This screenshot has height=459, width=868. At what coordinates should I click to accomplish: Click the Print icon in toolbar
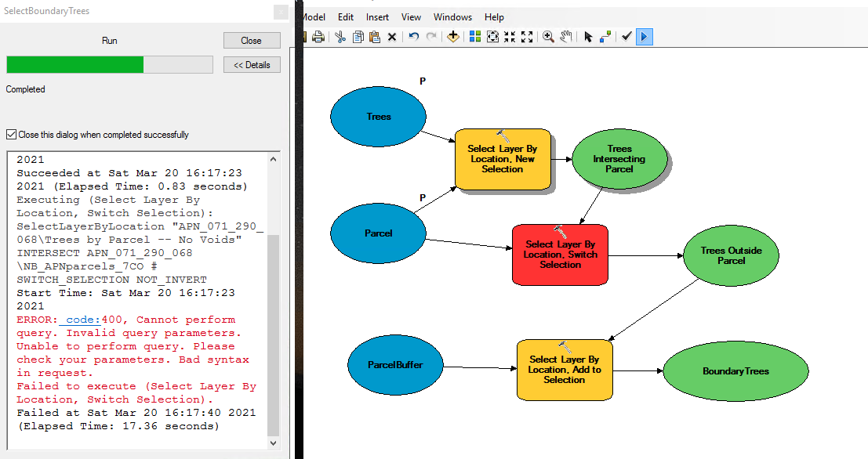click(x=318, y=37)
